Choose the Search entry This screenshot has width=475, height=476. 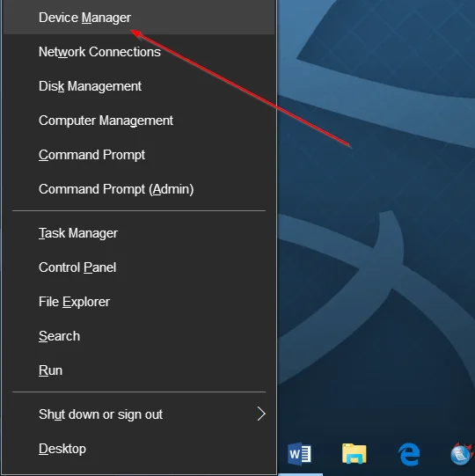click(139, 336)
